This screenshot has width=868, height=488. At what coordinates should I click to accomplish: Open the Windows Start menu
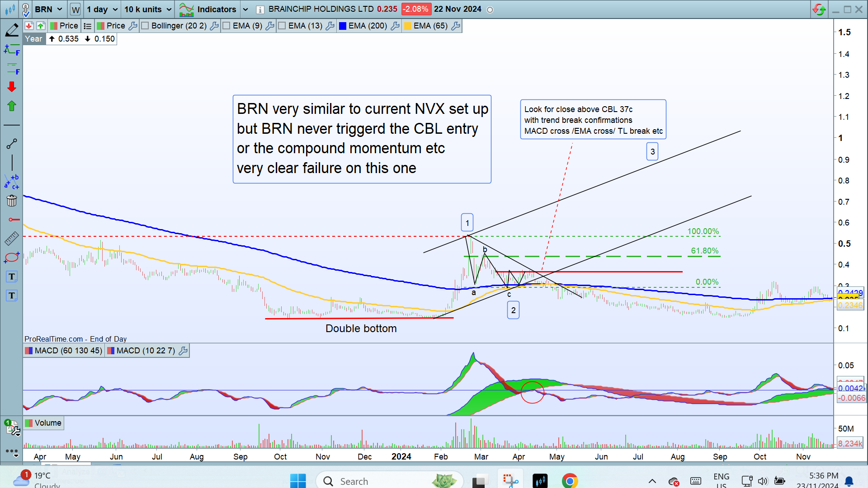click(298, 481)
